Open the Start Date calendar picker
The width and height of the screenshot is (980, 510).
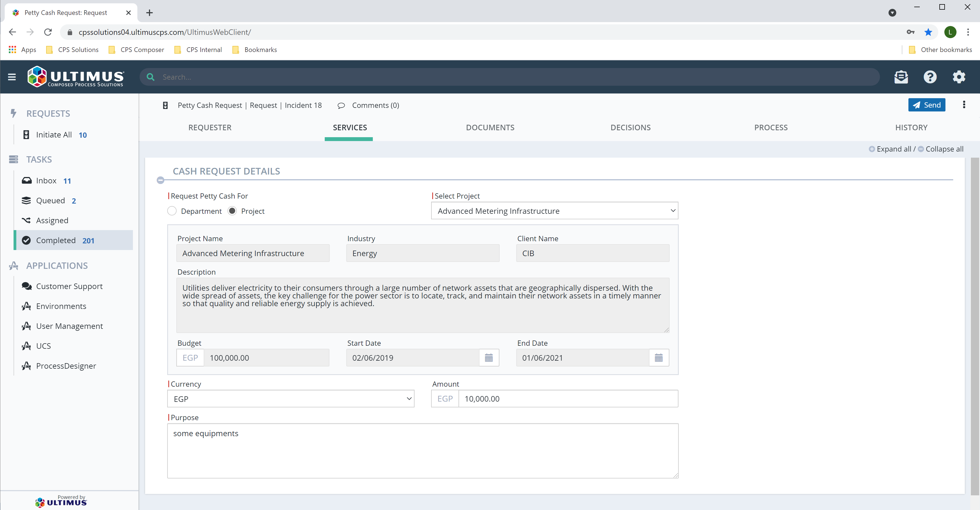(x=489, y=357)
